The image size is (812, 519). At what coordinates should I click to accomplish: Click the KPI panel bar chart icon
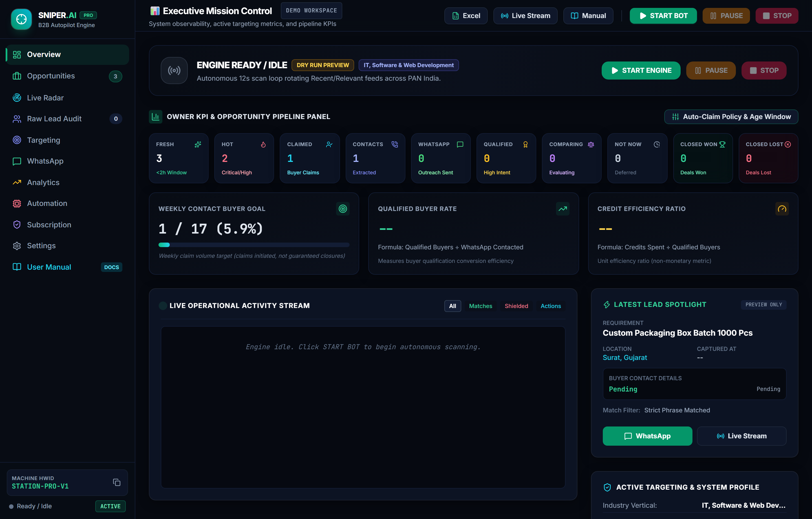pos(155,116)
